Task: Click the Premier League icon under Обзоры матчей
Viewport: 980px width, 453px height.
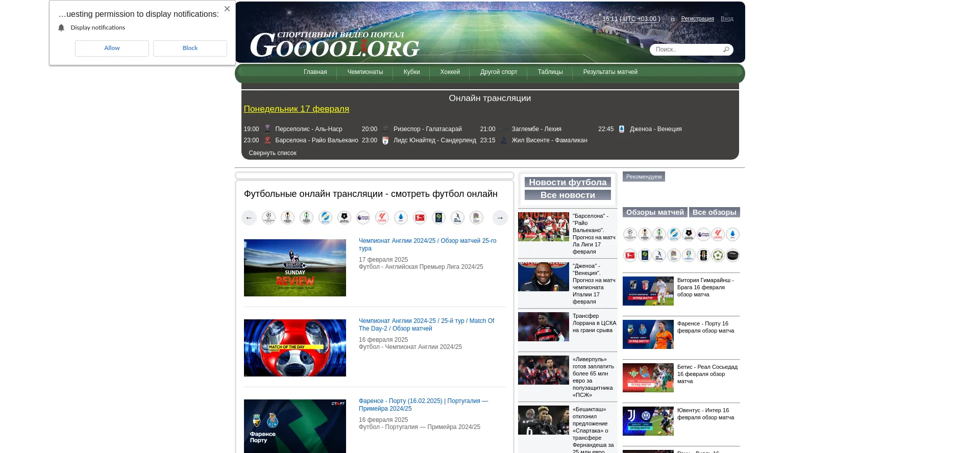Action: pos(703,235)
